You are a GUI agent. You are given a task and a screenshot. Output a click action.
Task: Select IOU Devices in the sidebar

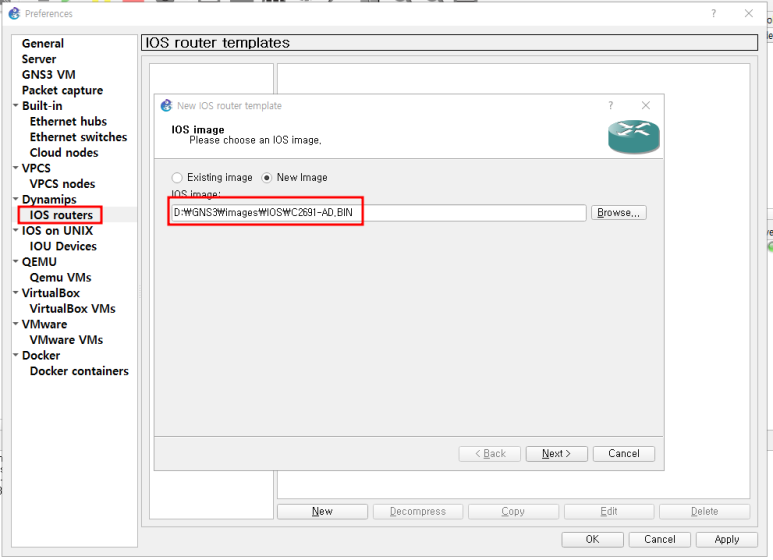[x=63, y=246]
